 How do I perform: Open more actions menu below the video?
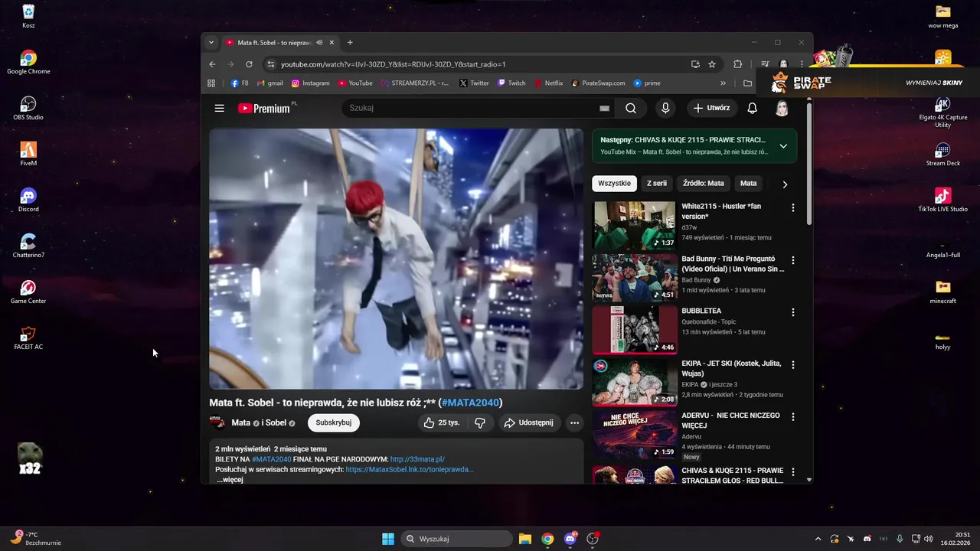pyautogui.click(x=574, y=422)
